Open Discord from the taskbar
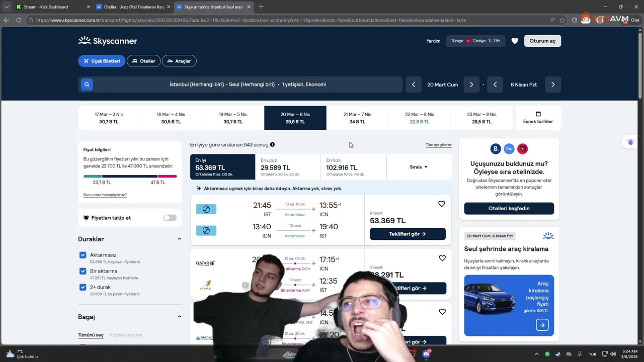The image size is (644, 362). 427,353
